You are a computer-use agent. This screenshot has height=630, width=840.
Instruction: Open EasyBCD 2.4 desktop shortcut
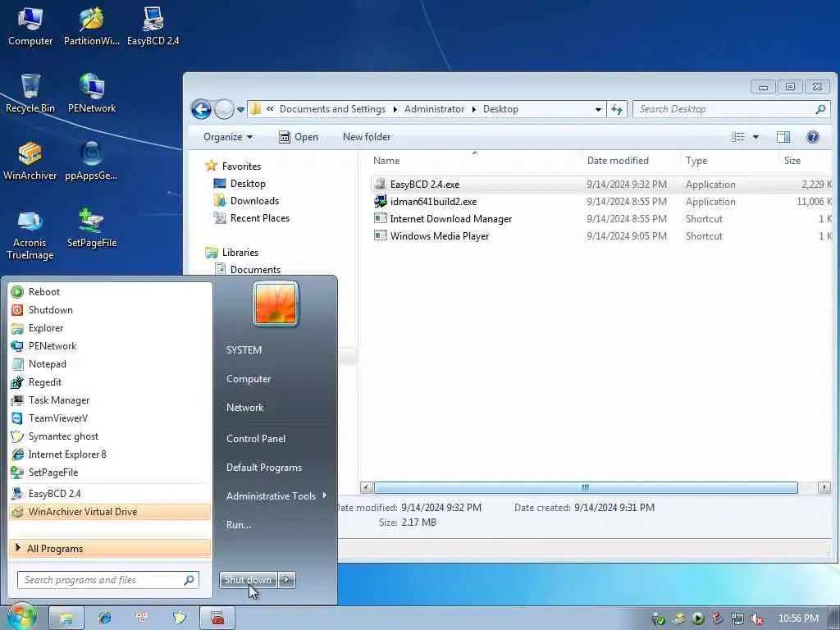click(153, 27)
